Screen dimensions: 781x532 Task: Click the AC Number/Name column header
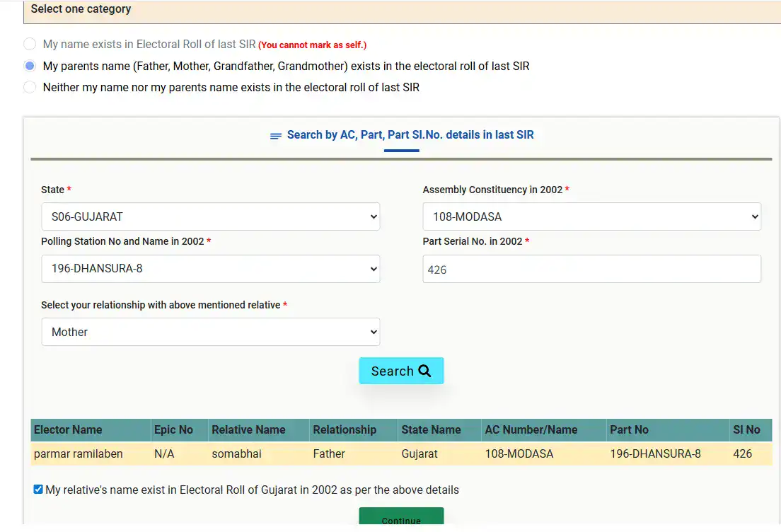(x=531, y=429)
